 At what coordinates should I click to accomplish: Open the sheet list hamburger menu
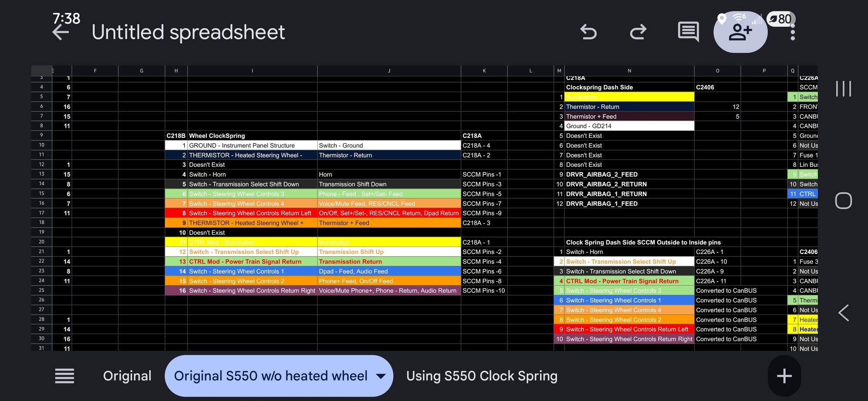(x=64, y=375)
